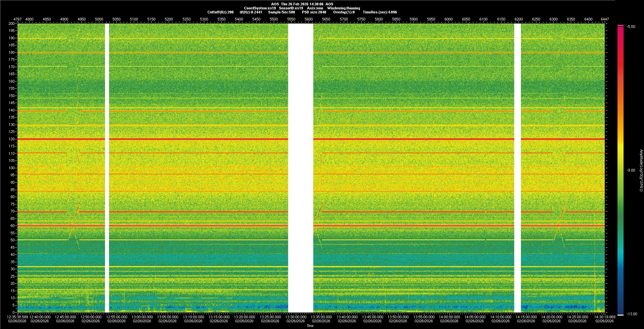Click the 6000 tick on top axis
644x329 pixels.
pyautogui.click(x=448, y=19)
